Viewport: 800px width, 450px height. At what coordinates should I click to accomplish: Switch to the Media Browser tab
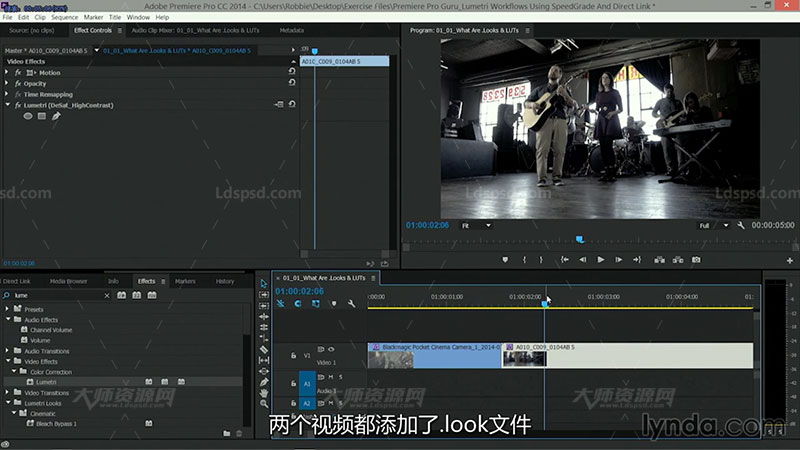[x=68, y=281]
